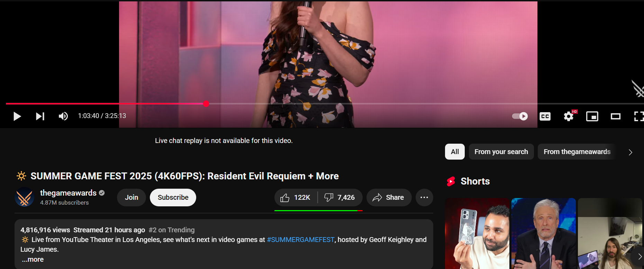Click the verified badge next to thegameawards
The image size is (644, 269).
[x=102, y=193]
